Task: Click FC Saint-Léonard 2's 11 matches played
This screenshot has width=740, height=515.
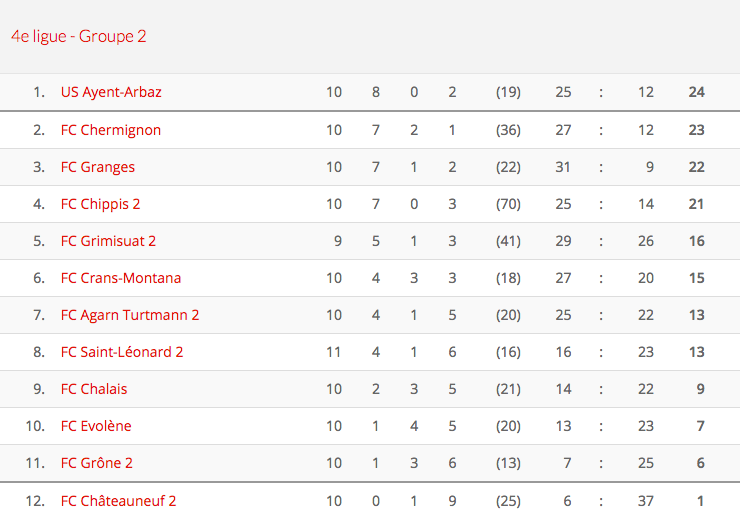Action: [334, 352]
